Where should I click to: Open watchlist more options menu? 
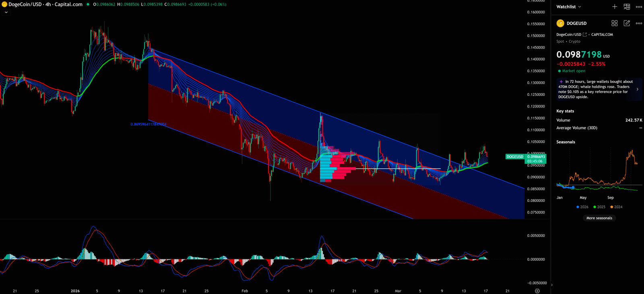coord(639,7)
